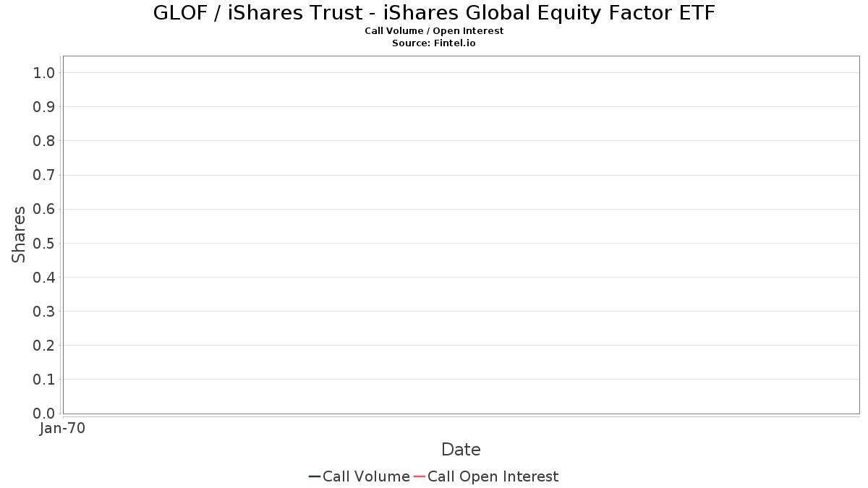Click the 0.5 y-axis tick label
This screenshot has height=488, width=868.
pos(44,243)
